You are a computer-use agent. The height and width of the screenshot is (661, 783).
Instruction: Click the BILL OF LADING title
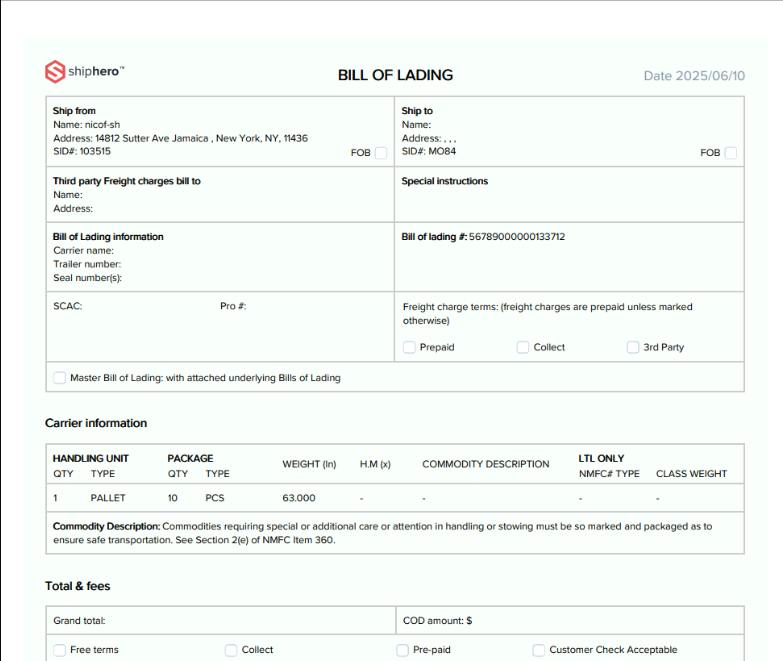click(395, 75)
